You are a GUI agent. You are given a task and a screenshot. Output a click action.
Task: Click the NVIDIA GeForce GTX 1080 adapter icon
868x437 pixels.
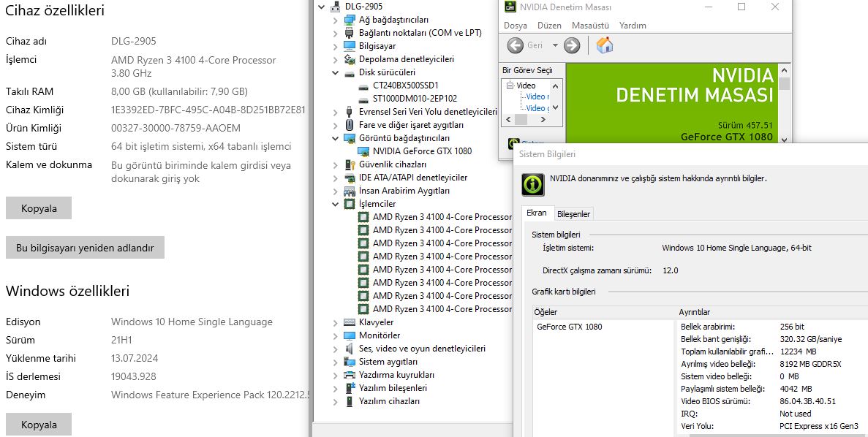pos(363,151)
